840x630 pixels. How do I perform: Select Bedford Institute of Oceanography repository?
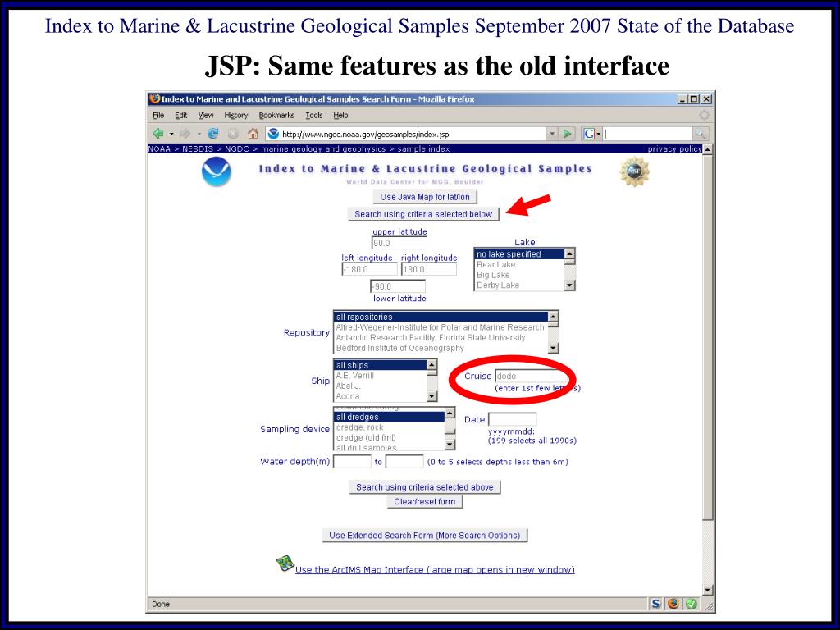[400, 348]
